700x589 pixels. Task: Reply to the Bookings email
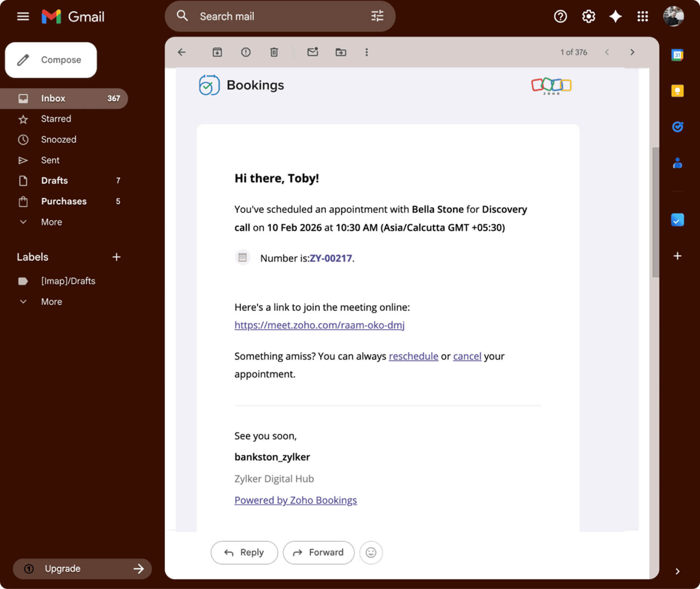[x=244, y=552]
